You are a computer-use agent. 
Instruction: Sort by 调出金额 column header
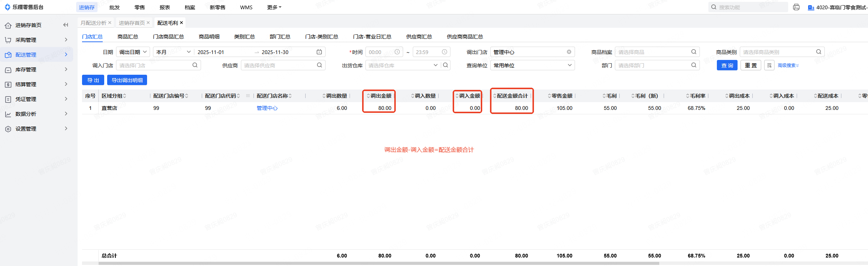tap(379, 96)
